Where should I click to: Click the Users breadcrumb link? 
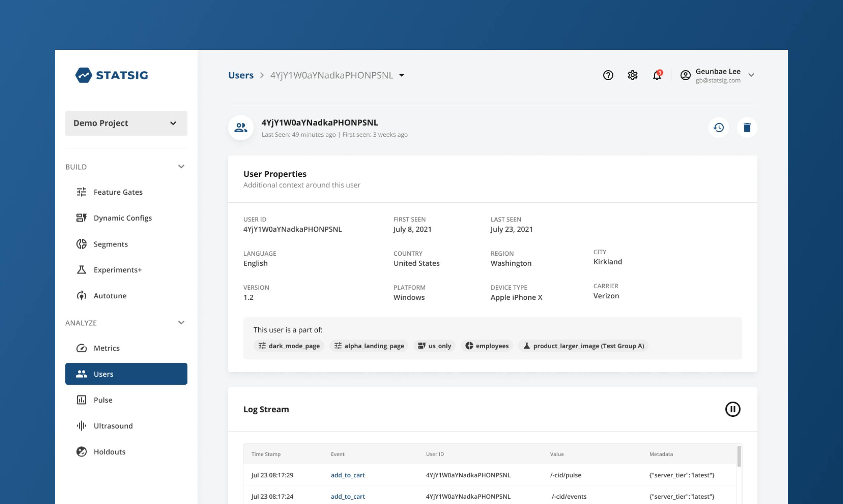click(241, 75)
